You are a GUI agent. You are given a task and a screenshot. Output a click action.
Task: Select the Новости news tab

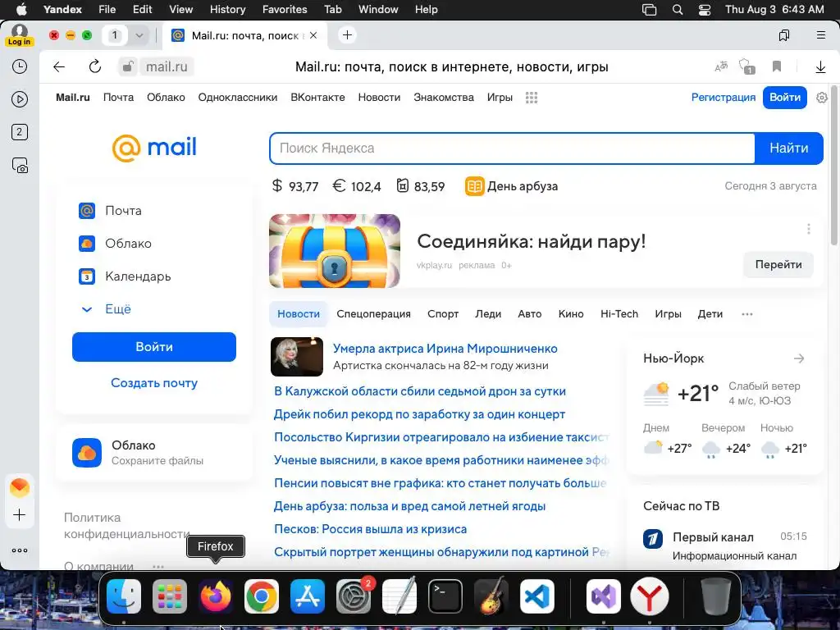click(299, 314)
